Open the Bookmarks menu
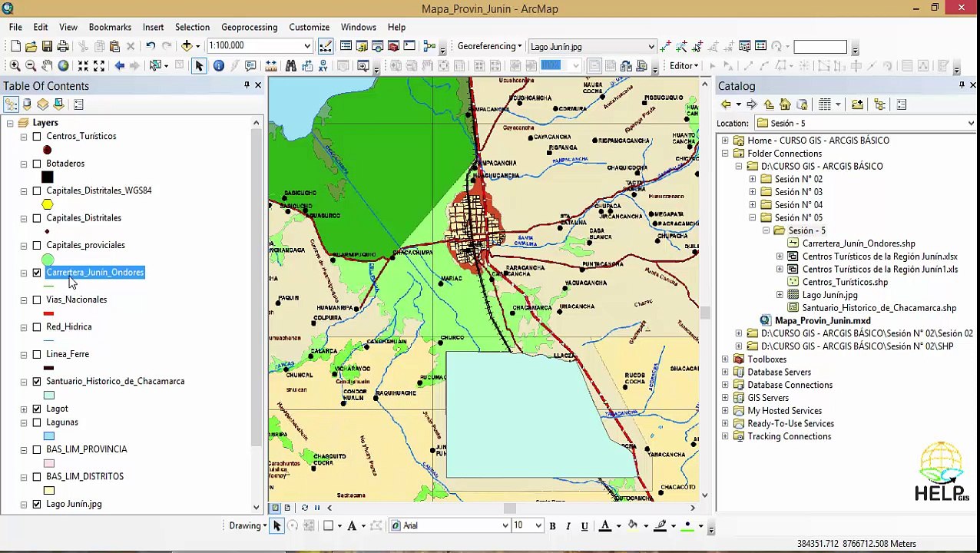The height and width of the screenshot is (553, 980). (110, 27)
